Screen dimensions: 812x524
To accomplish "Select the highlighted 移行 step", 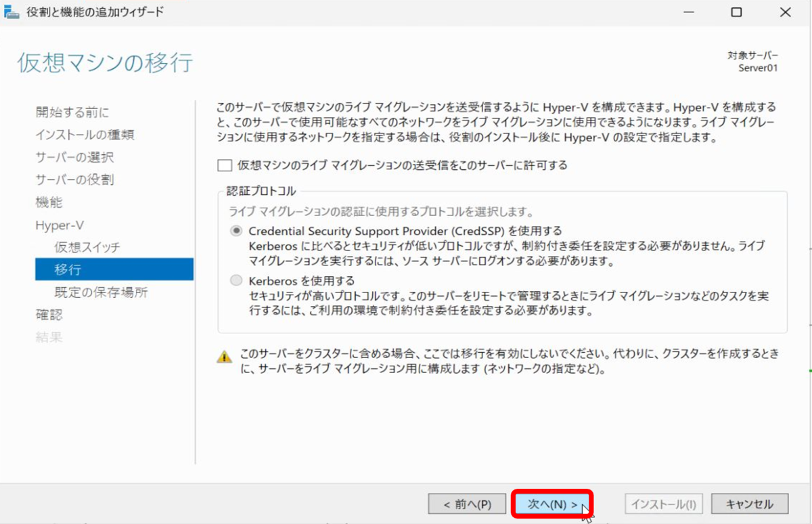I will point(114,269).
